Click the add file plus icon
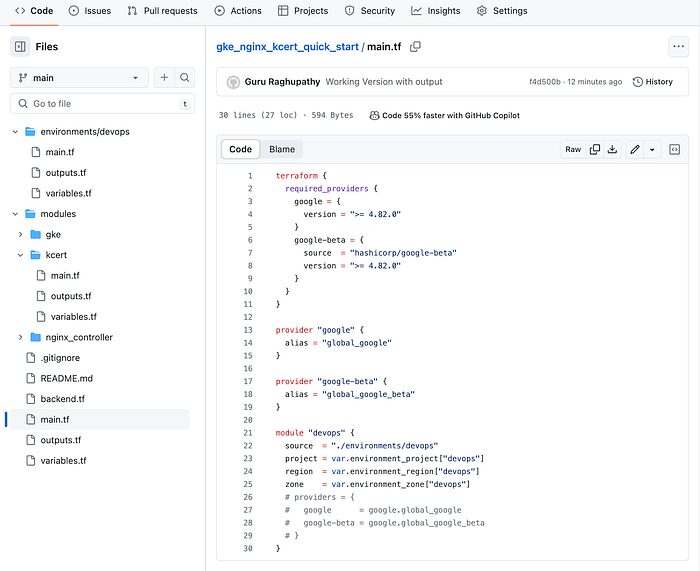This screenshot has width=700, height=571. click(164, 78)
